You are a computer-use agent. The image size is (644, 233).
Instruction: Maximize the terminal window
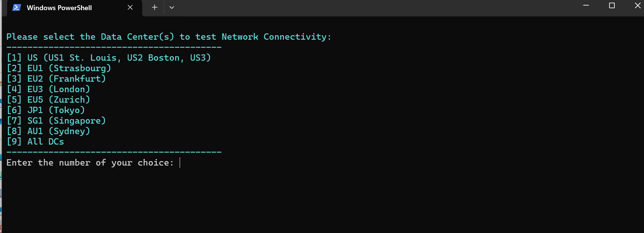tap(612, 6)
